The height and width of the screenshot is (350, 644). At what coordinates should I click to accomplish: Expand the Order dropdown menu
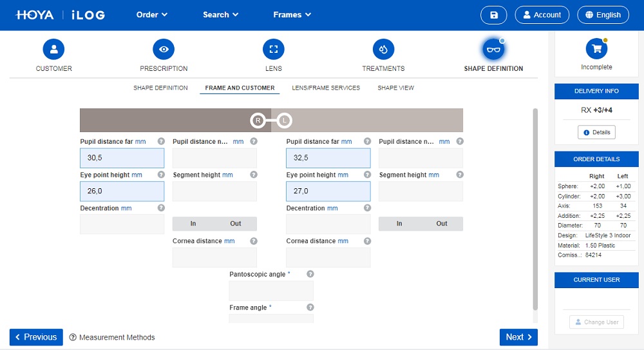click(x=152, y=15)
